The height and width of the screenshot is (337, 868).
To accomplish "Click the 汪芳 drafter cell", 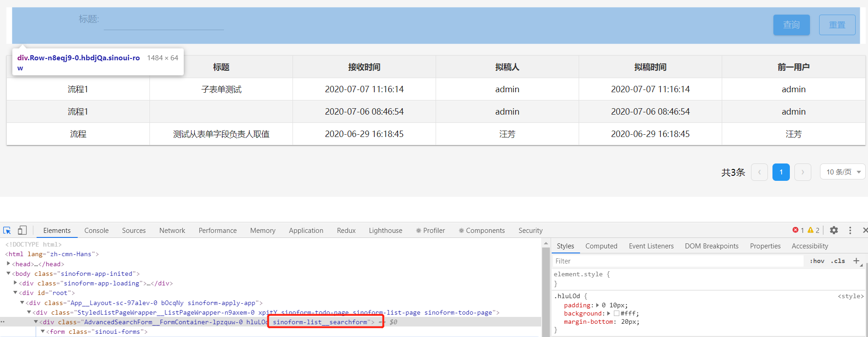I will 507,134.
